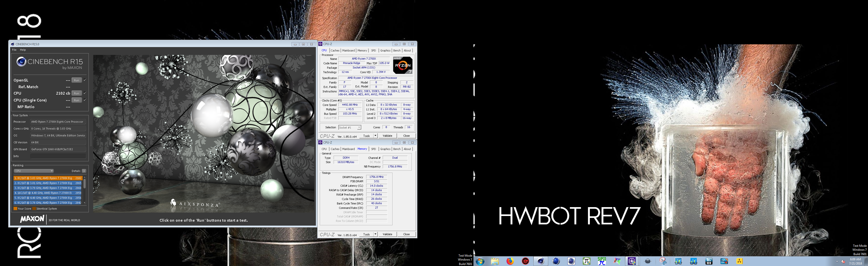
Task: Click the AMD Ryzen 7 logo in CPU-Z
Action: [403, 65]
